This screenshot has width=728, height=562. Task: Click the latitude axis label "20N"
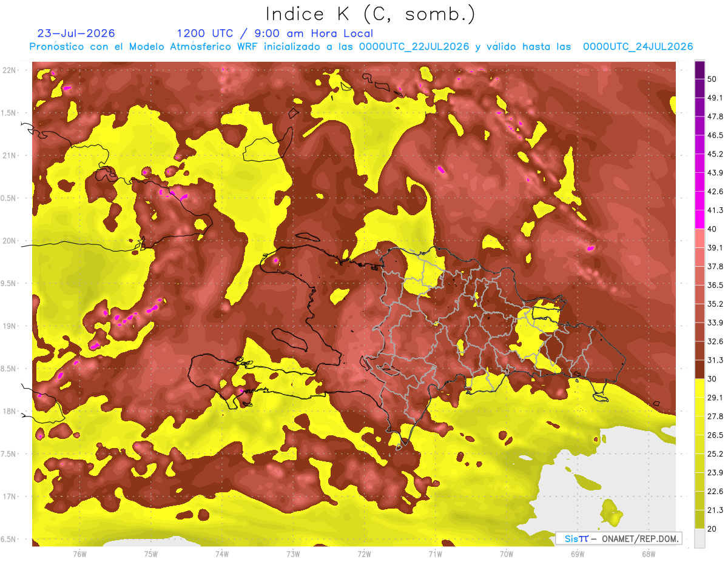click(10, 241)
